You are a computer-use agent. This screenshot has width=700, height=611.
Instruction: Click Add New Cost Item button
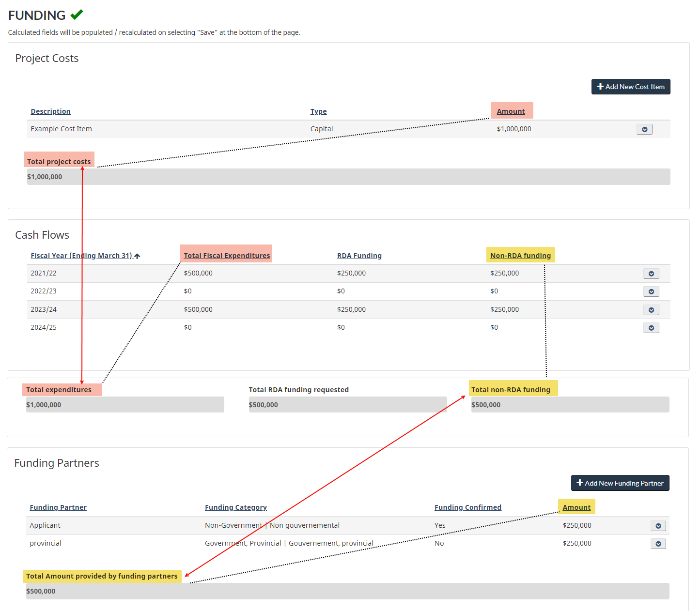(x=630, y=87)
